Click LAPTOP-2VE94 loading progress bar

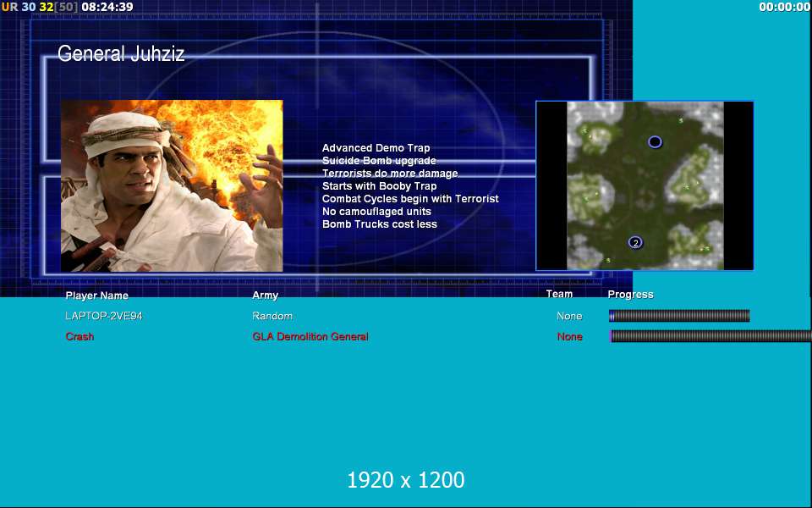click(679, 316)
